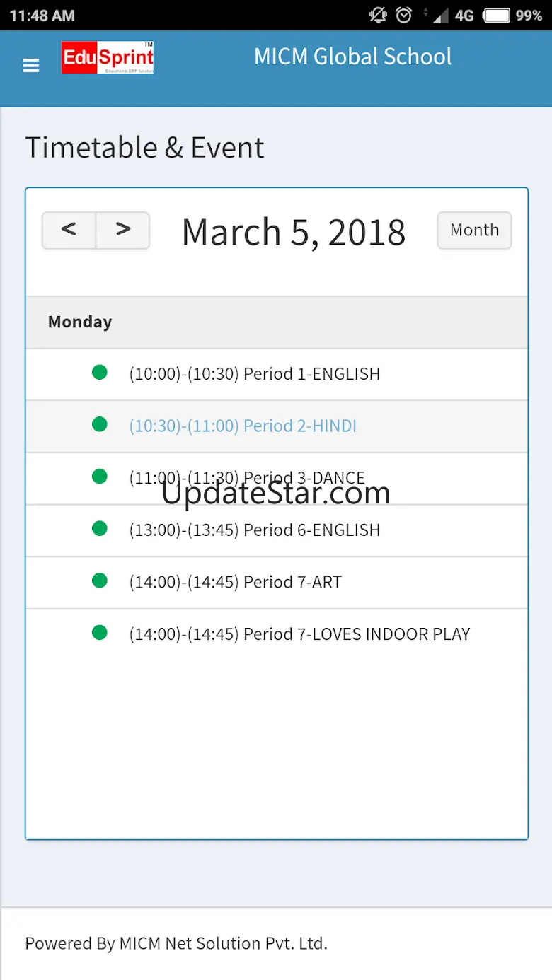Tap green dot beside LOVES INDOOR PLAY
Viewport: 552px width, 980px height.
tap(100, 633)
